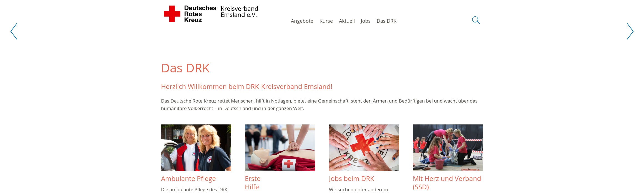Screen dimensions: 644x194
Task: Open the search magnifier icon
Action: 476,20
